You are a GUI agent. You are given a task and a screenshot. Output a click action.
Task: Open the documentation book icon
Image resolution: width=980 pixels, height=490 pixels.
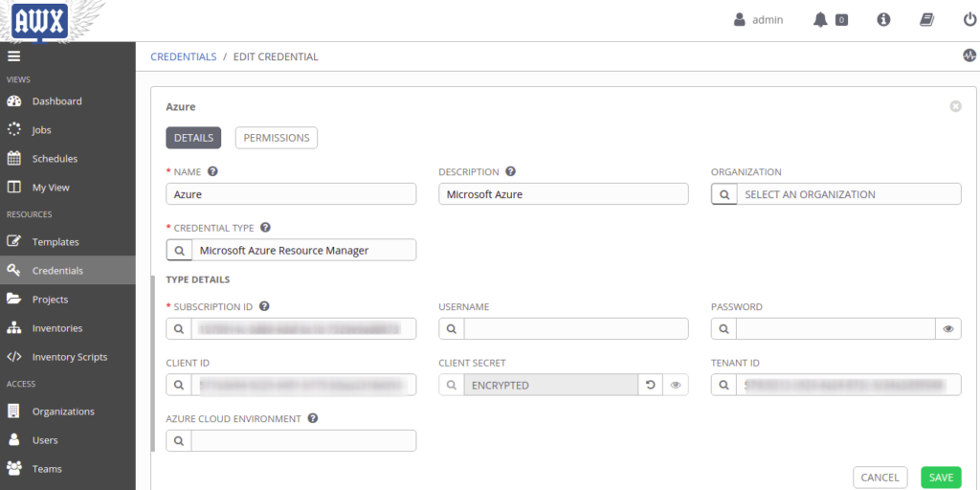926,20
